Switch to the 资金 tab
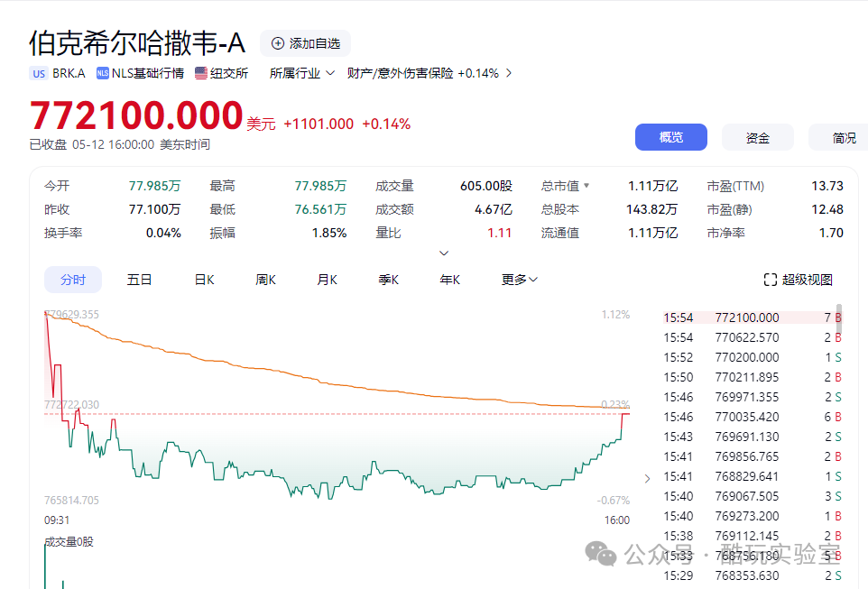The height and width of the screenshot is (589, 868). point(757,138)
